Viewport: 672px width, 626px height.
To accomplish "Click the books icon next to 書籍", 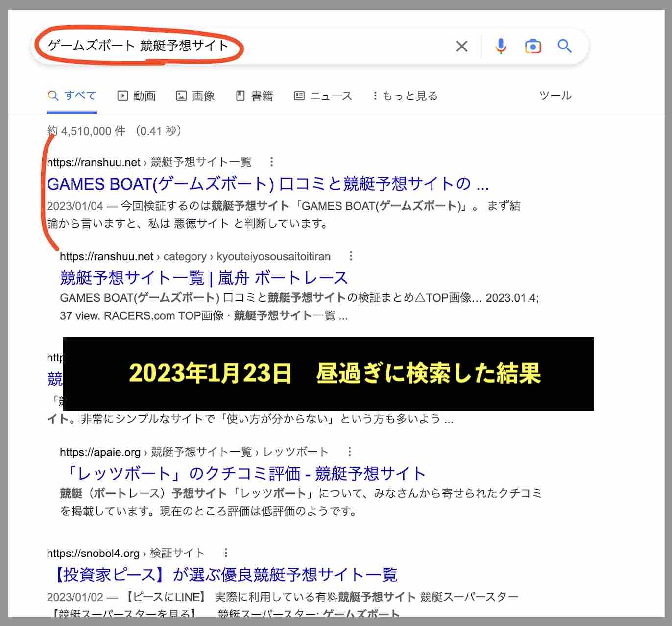I will coord(240,96).
